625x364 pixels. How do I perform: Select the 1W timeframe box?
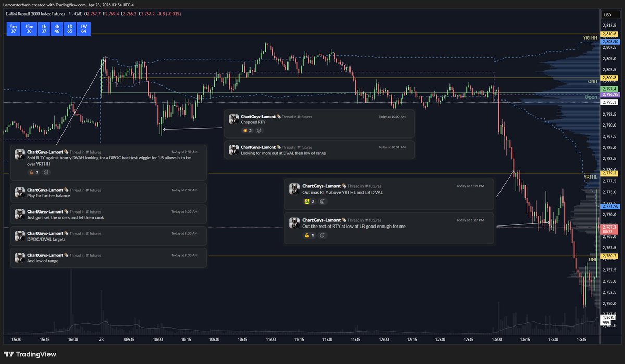click(83, 29)
